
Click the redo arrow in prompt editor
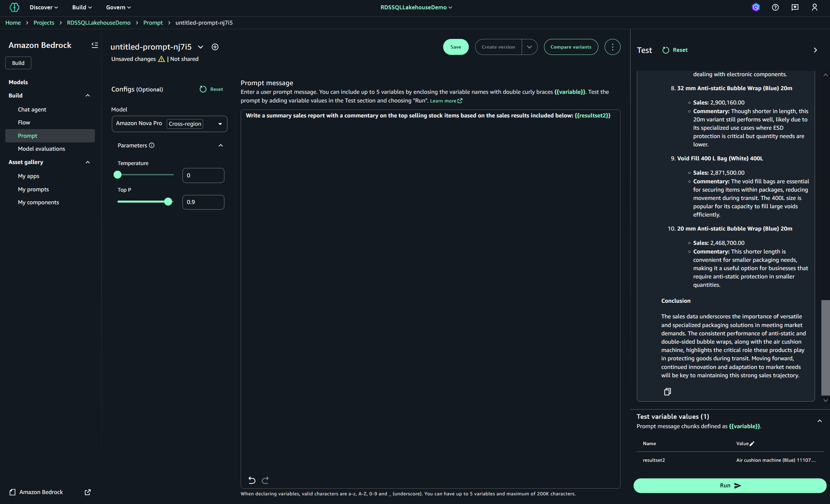pyautogui.click(x=265, y=480)
